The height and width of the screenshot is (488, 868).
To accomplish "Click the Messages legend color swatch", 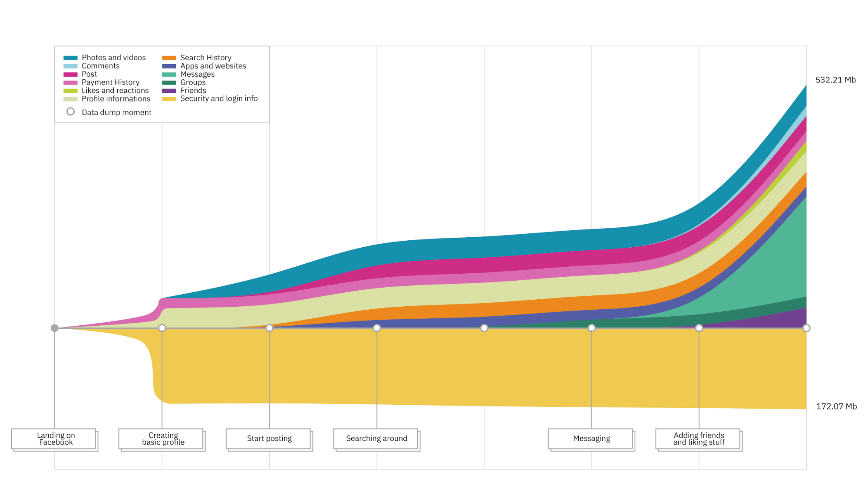I will 169,74.
